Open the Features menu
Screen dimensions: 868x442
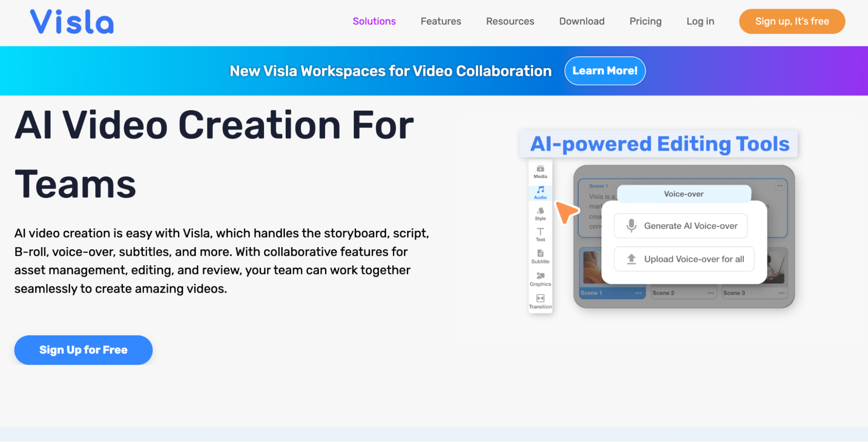441,21
